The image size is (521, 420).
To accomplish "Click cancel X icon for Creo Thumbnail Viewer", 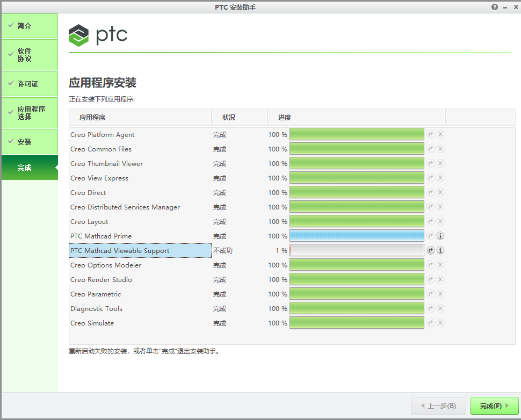I will pyautogui.click(x=440, y=163).
